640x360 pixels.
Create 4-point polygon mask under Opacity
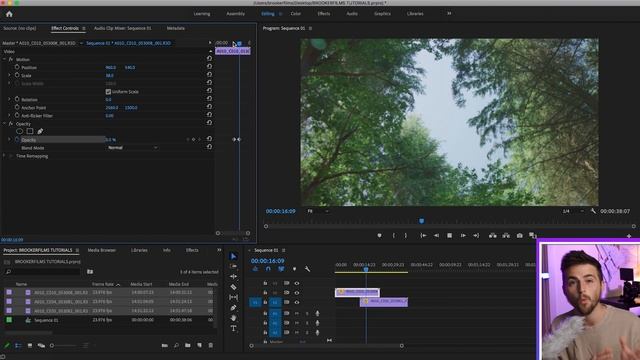(x=30, y=131)
